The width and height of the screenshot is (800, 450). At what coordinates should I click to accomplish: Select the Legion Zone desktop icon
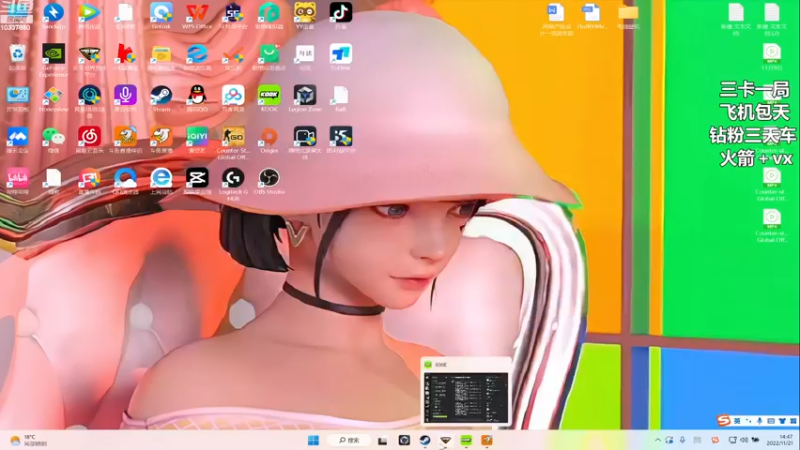point(305,98)
